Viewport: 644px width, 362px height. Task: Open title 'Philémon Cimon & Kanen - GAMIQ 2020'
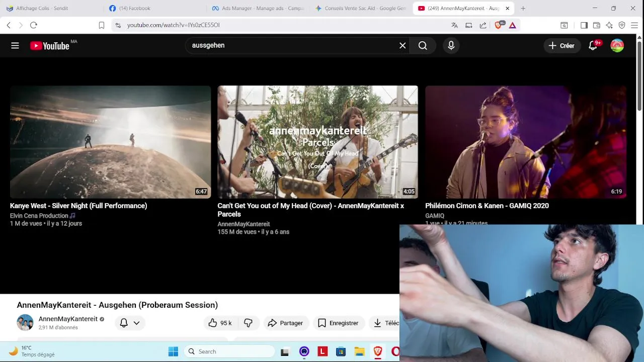coord(487,206)
